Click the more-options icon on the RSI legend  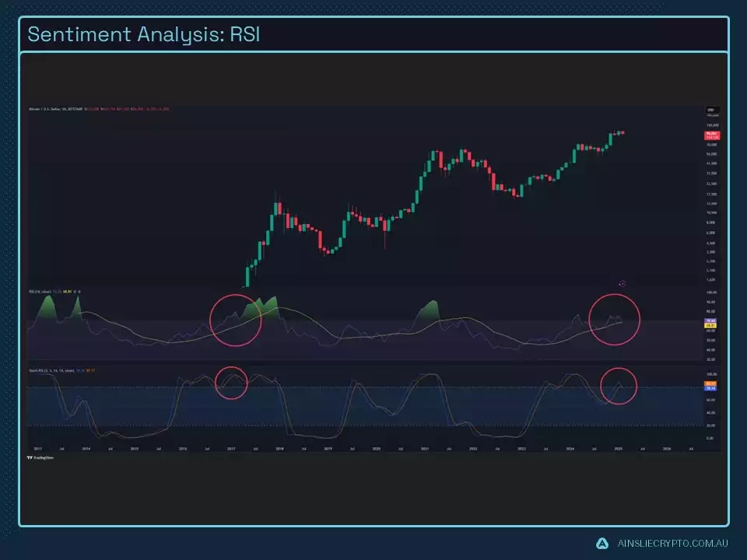[84, 292]
